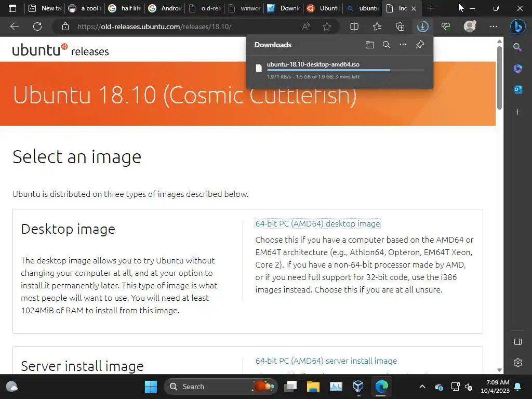Reload the Ubuntu releases page
This screenshot has height=399, width=532.
[x=37, y=26]
